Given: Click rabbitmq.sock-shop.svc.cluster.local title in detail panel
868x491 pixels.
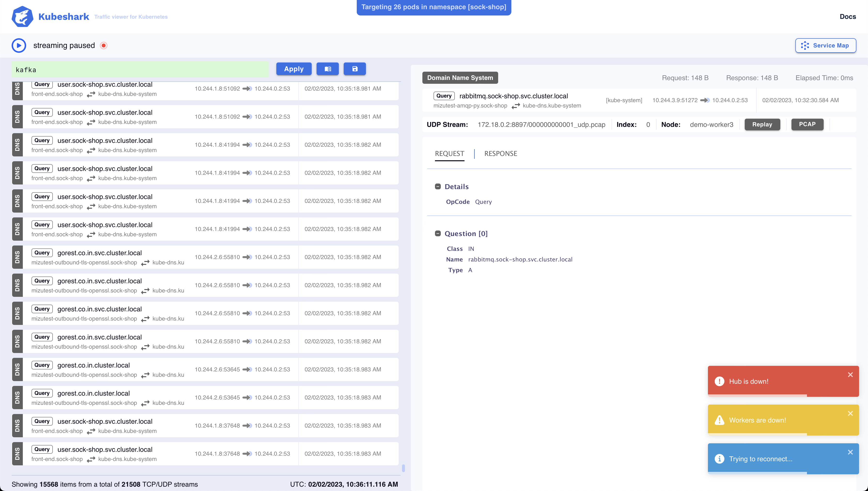Looking at the screenshot, I should (x=514, y=96).
